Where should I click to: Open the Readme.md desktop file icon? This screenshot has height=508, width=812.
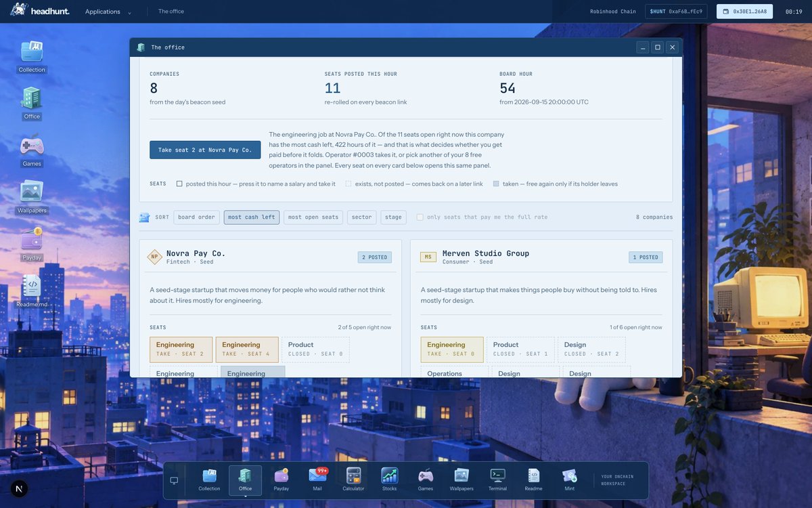32,291
